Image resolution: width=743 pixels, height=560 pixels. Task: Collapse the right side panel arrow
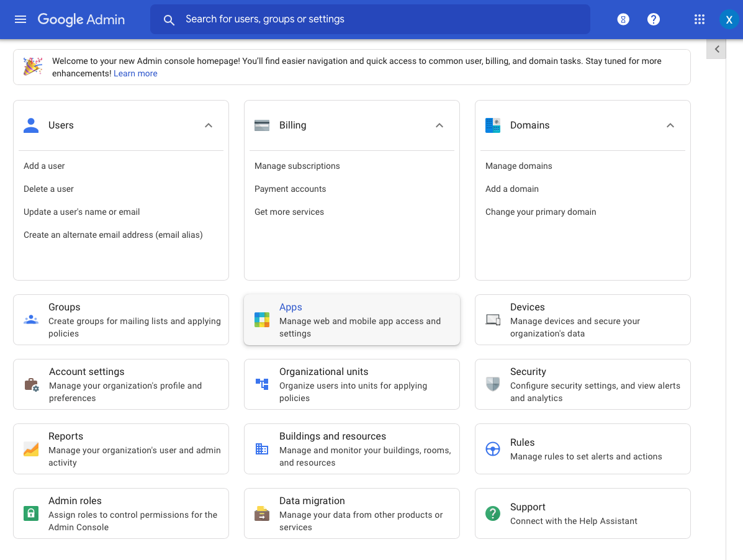click(x=716, y=49)
